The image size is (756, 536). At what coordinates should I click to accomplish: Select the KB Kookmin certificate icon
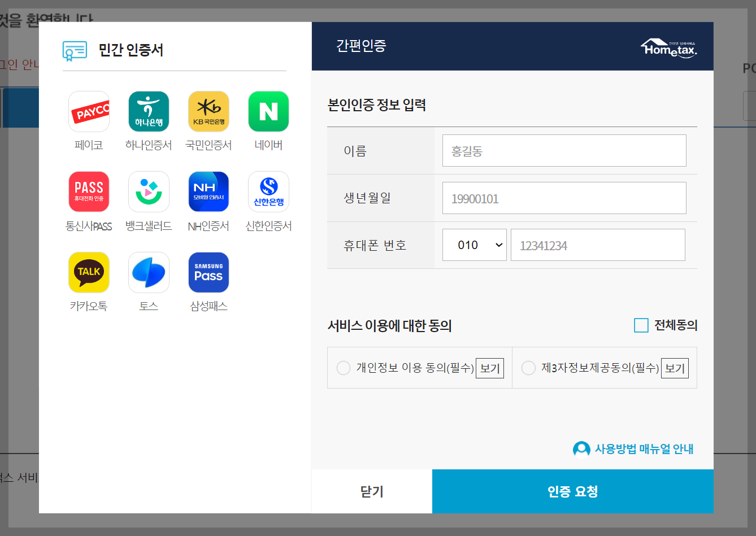[208, 111]
